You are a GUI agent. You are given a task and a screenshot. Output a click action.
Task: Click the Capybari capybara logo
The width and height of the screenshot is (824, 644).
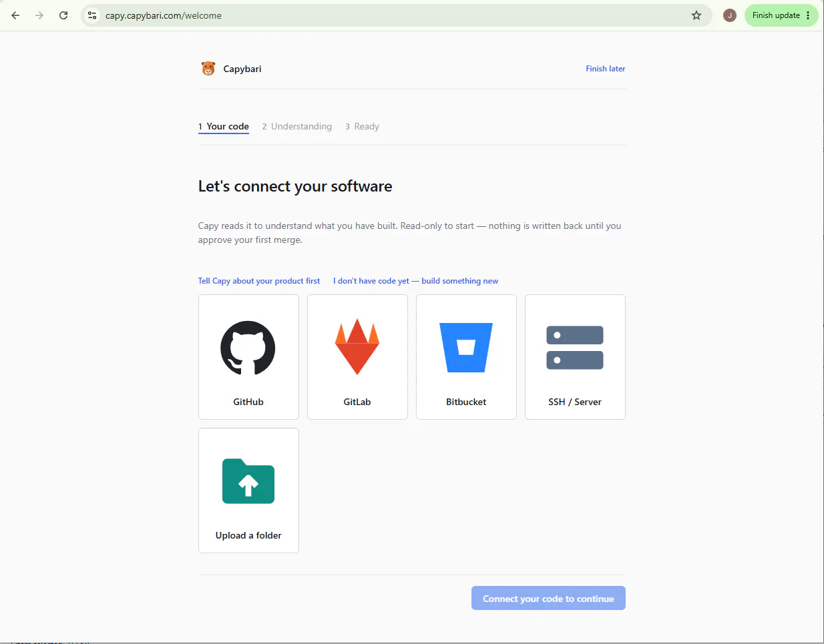pos(208,69)
